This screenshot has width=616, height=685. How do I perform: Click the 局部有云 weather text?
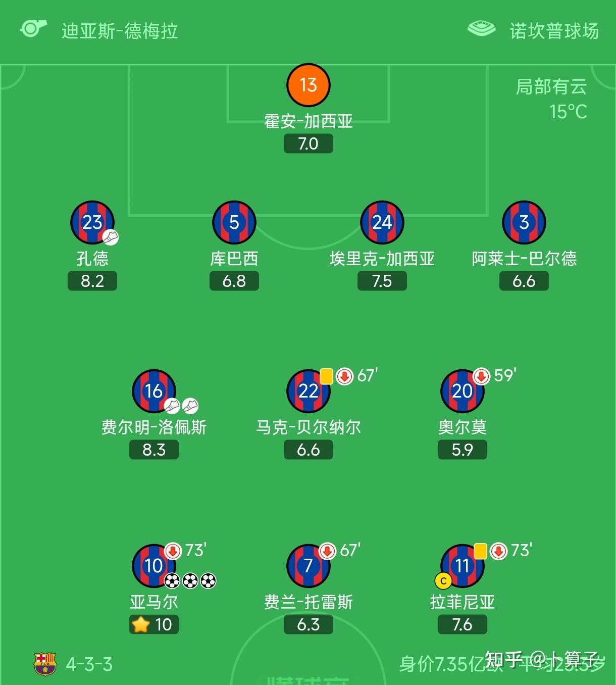tap(551, 87)
